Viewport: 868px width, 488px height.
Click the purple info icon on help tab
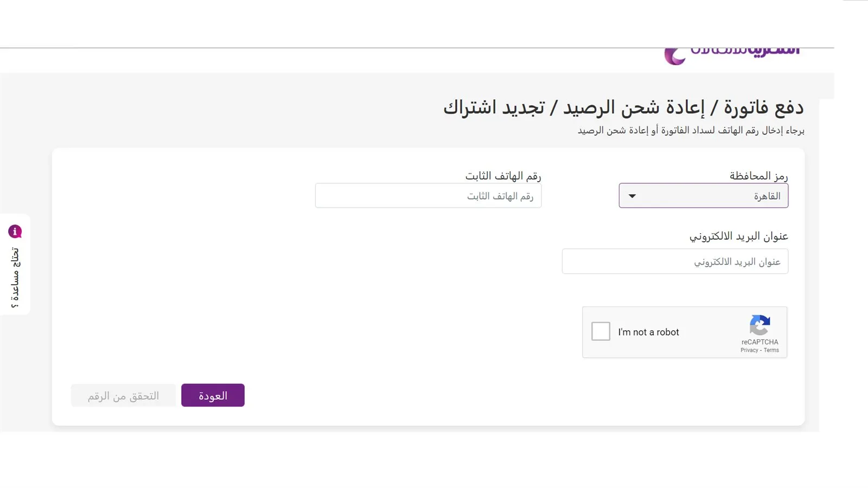pos(15,232)
